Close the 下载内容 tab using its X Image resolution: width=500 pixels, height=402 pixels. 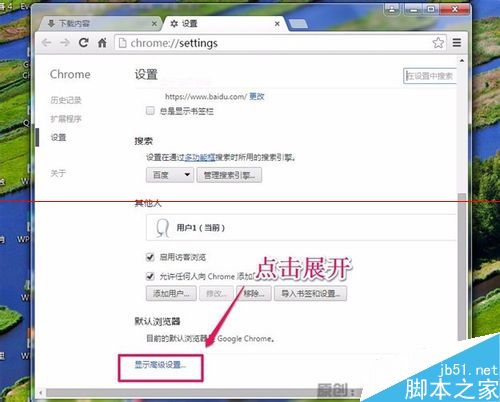[154, 24]
